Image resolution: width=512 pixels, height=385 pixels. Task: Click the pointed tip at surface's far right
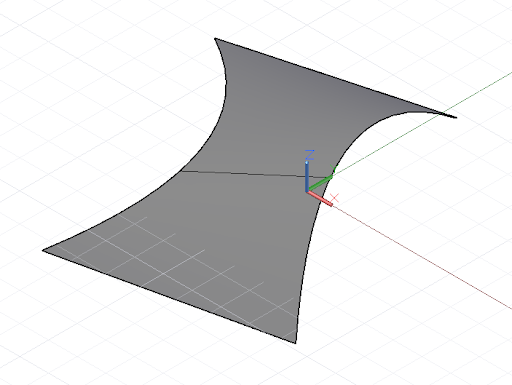[455, 117]
